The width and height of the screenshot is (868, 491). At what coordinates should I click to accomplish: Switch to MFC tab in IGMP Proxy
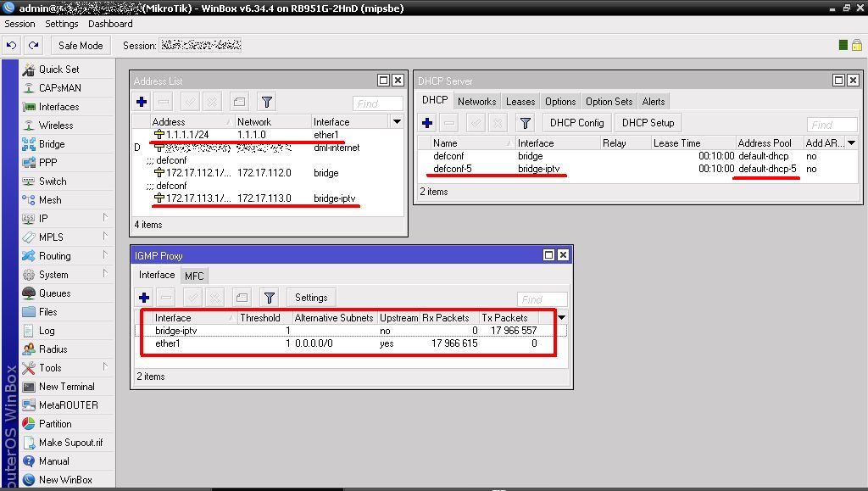(194, 276)
